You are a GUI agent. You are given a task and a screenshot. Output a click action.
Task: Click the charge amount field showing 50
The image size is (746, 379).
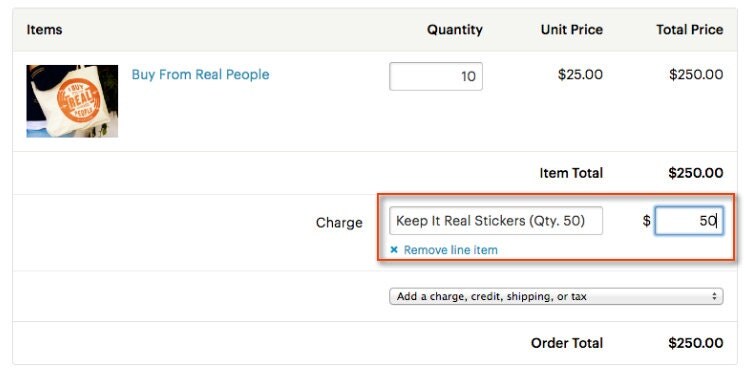(x=689, y=221)
